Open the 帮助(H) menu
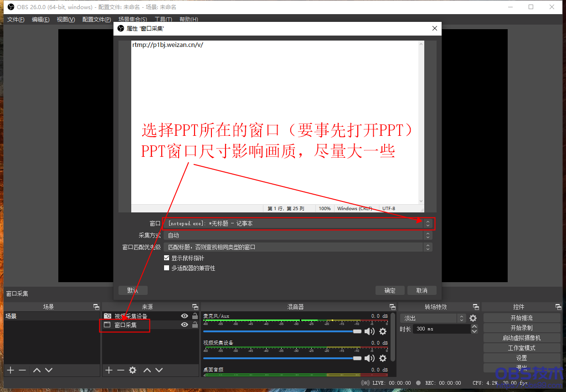The width and height of the screenshot is (566, 392). [x=189, y=20]
